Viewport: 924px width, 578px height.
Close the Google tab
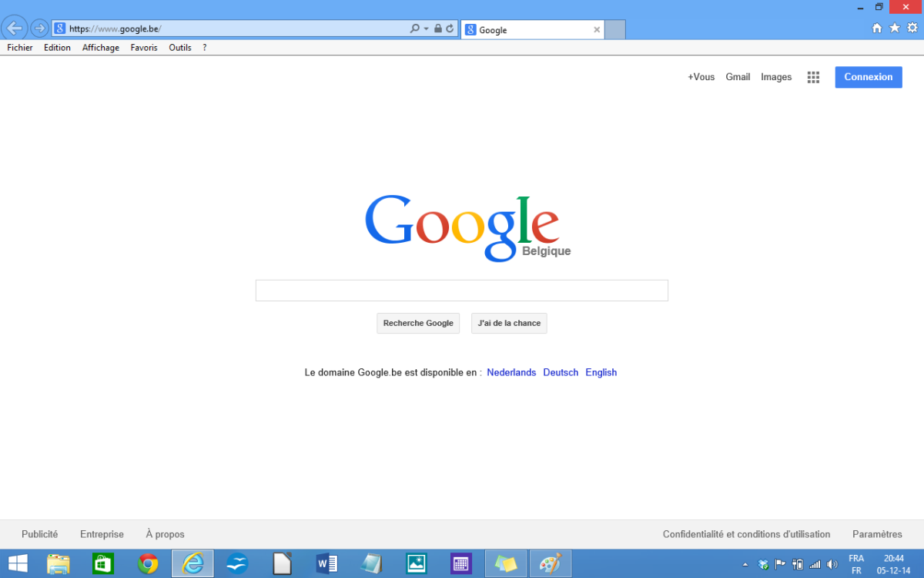(x=597, y=30)
